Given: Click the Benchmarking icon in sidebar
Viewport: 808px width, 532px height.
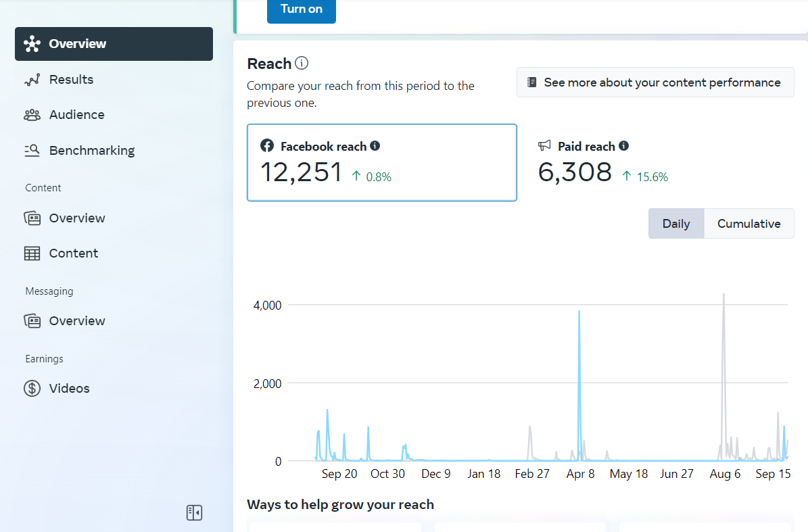Looking at the screenshot, I should [x=32, y=151].
